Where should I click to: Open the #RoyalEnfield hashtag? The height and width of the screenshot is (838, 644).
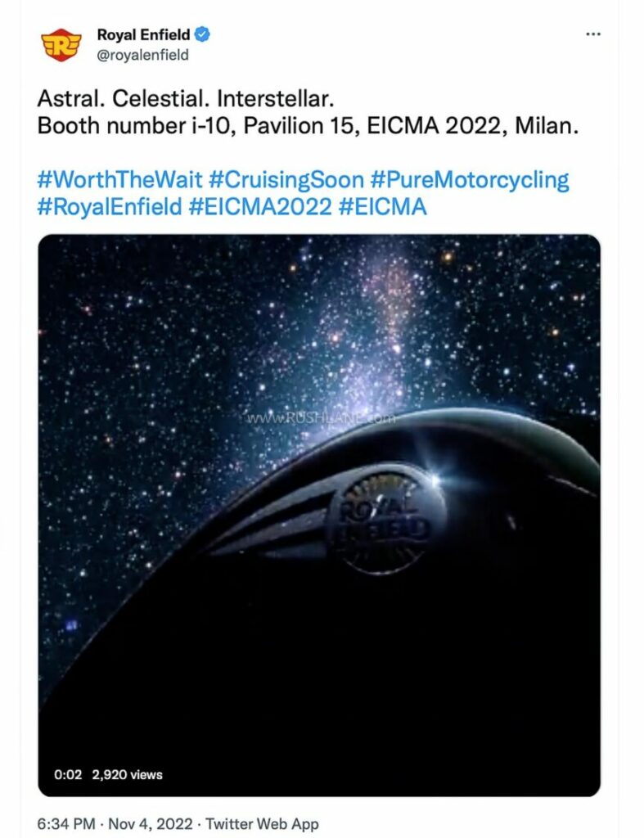tap(110, 206)
